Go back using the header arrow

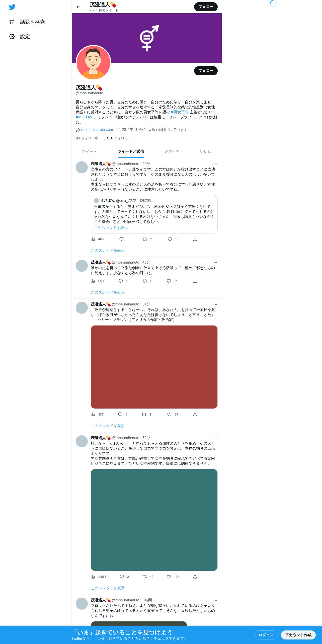pos(78,7)
